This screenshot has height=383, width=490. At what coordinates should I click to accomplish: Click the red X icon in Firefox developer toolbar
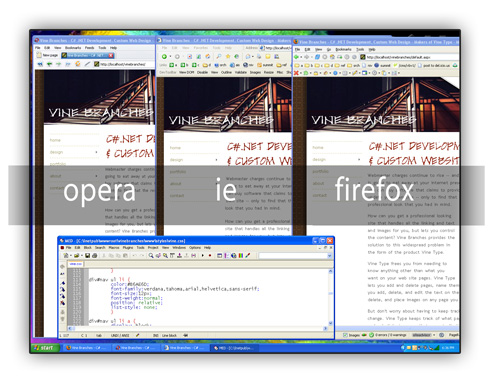point(296,73)
